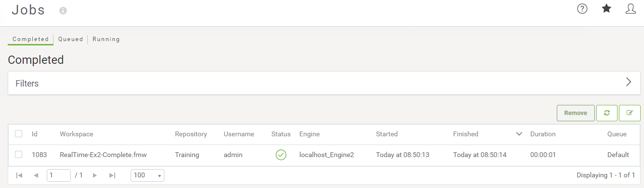Click the Remove button
Viewport: 644px width, 188px height.
pyautogui.click(x=576, y=113)
